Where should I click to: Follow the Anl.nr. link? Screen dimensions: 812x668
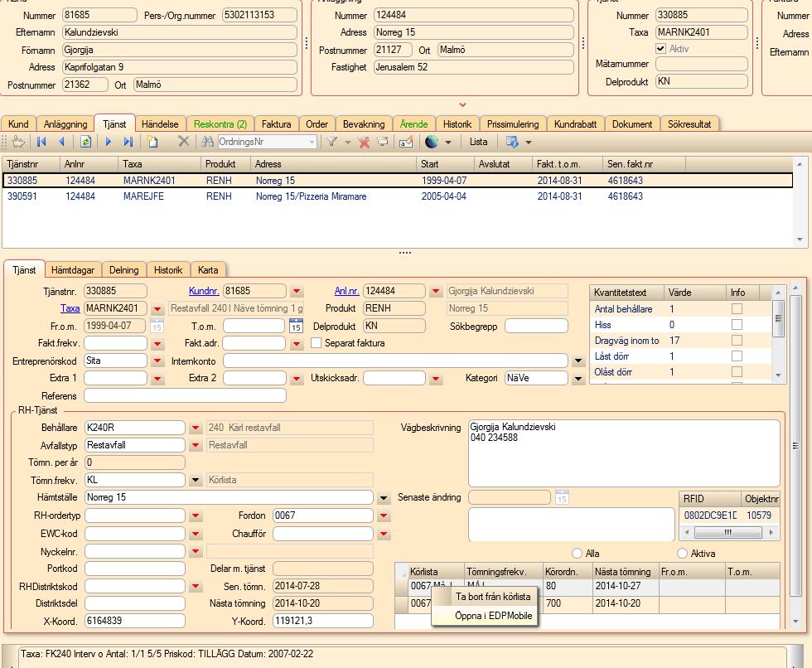point(346,291)
